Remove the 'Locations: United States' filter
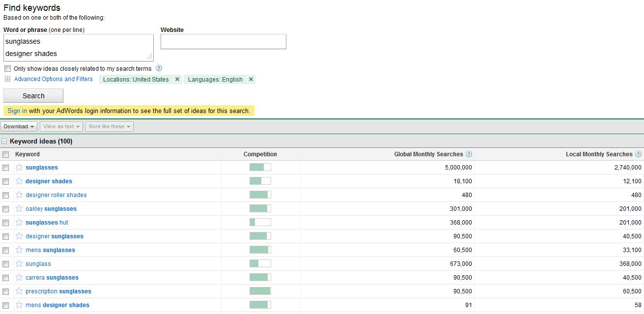Image resolution: width=644 pixels, height=314 pixels. pyautogui.click(x=177, y=79)
